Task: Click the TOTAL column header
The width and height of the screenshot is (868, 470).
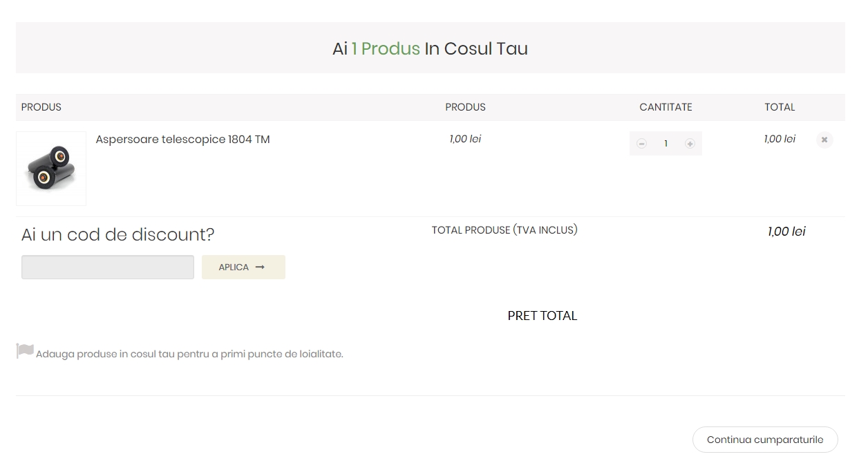Action: [780, 107]
